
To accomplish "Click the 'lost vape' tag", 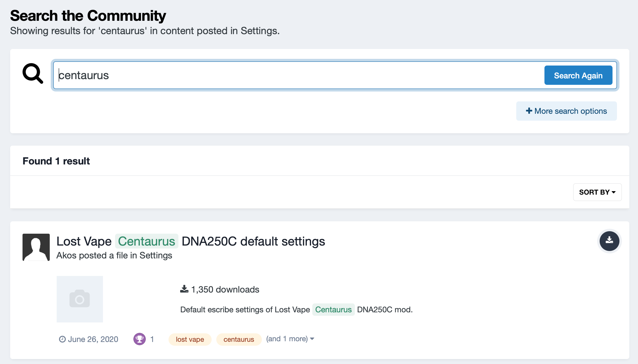I will click(190, 339).
